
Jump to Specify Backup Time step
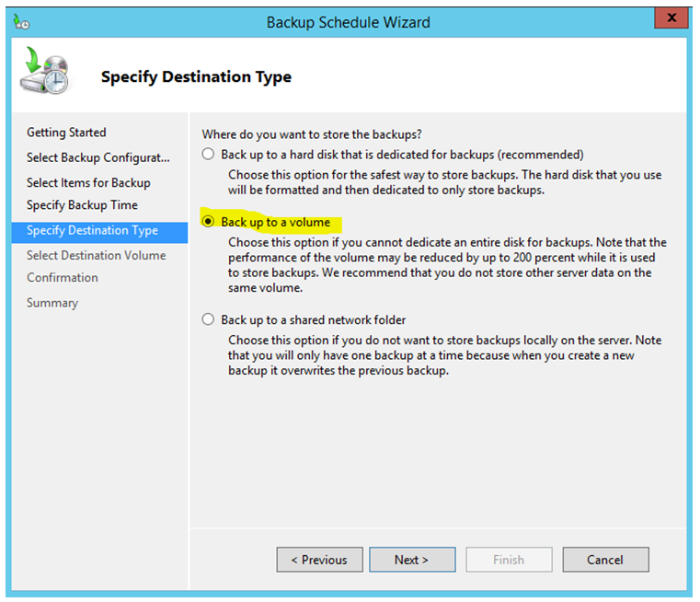pos(82,205)
